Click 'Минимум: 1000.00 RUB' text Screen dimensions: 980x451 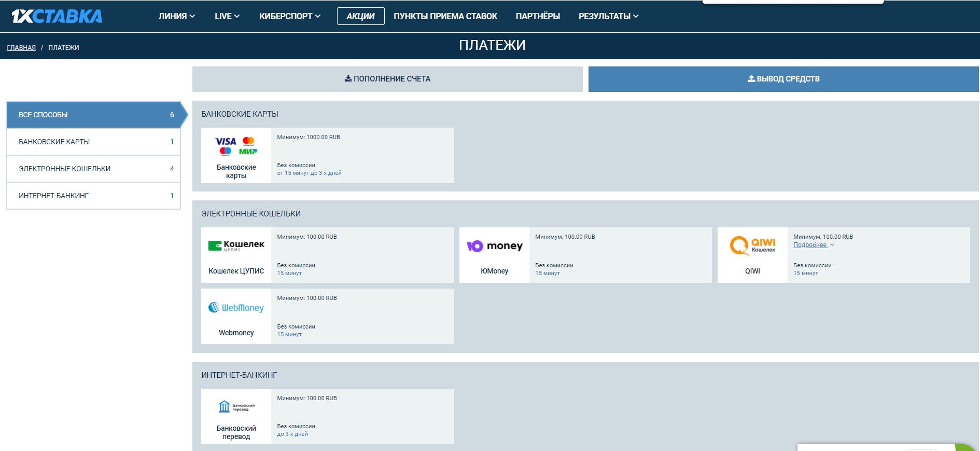tap(309, 137)
